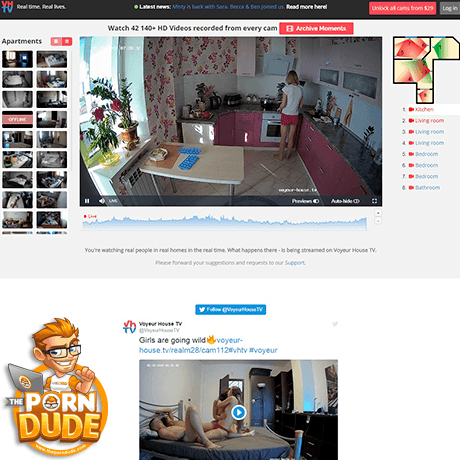Zoom in timeline with the plus button
Screen dimensions: 460x460
click(378, 213)
